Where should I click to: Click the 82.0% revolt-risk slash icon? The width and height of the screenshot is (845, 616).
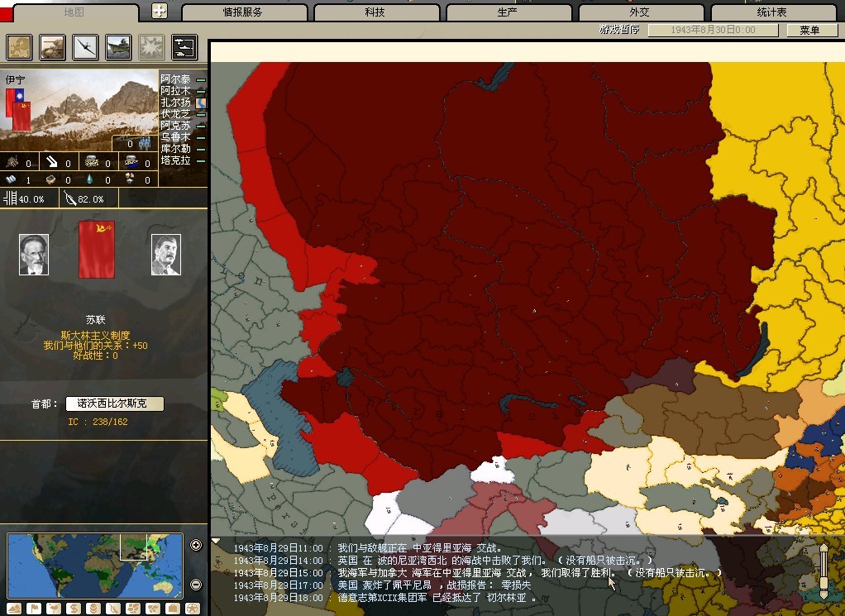coord(70,198)
